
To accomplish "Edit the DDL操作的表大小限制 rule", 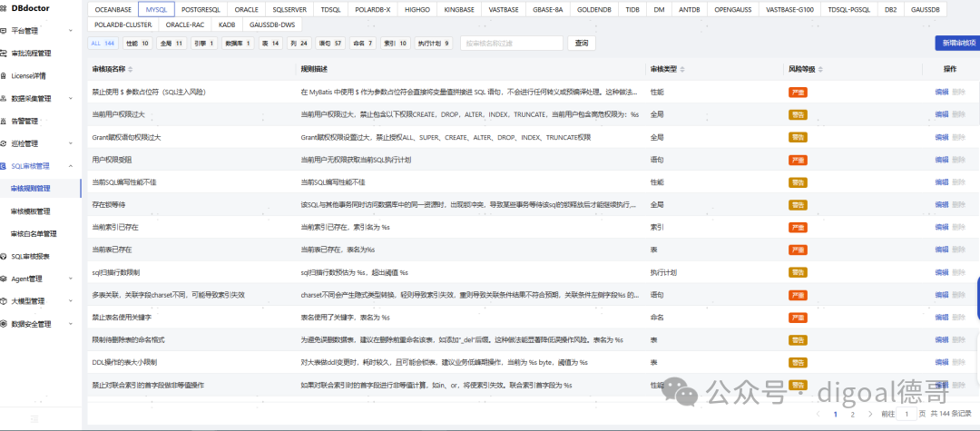I will point(941,362).
